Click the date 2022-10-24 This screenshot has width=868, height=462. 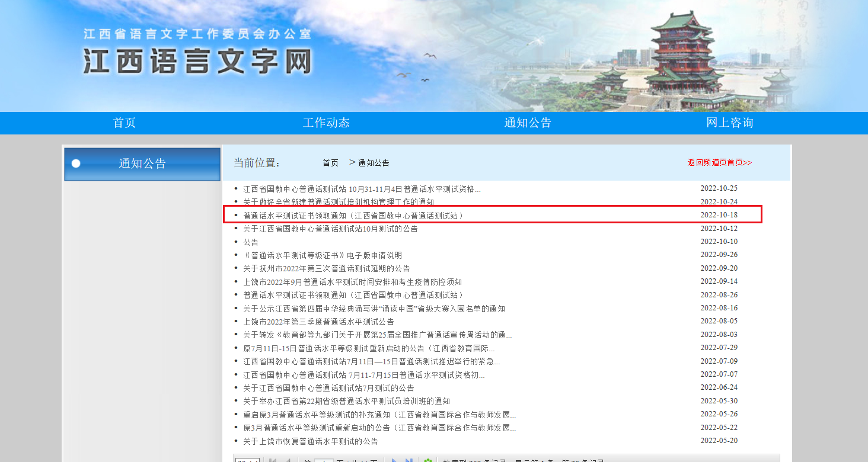719,202
